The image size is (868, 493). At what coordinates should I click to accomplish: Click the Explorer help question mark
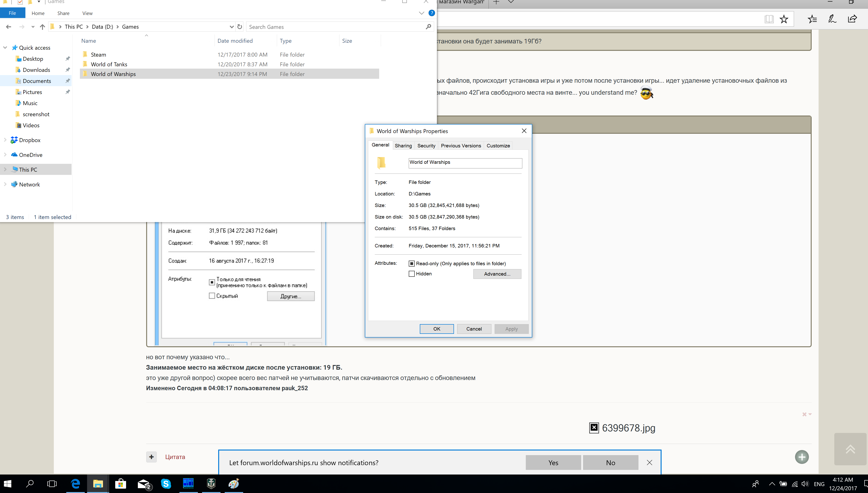click(432, 13)
